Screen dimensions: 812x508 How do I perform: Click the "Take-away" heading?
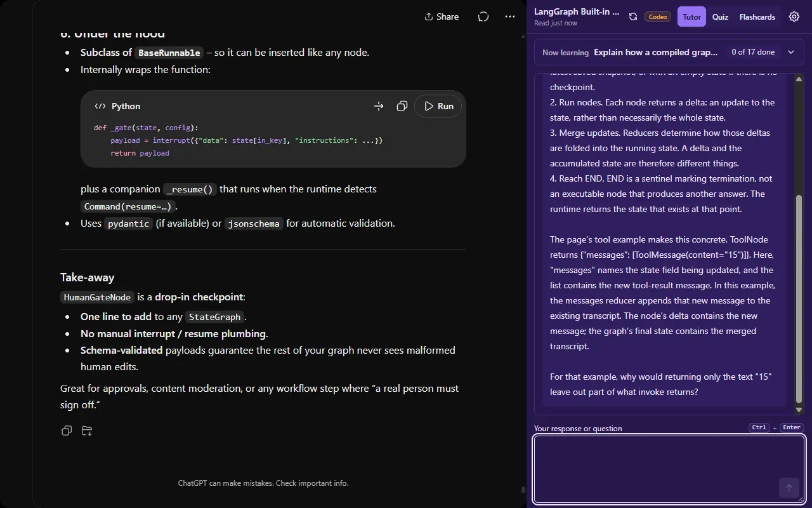88,277
